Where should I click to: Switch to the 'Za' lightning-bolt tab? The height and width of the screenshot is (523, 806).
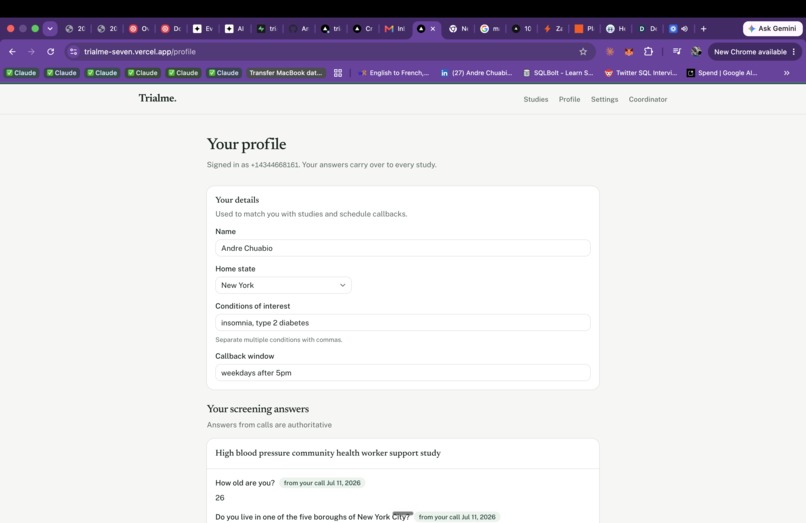pos(553,29)
